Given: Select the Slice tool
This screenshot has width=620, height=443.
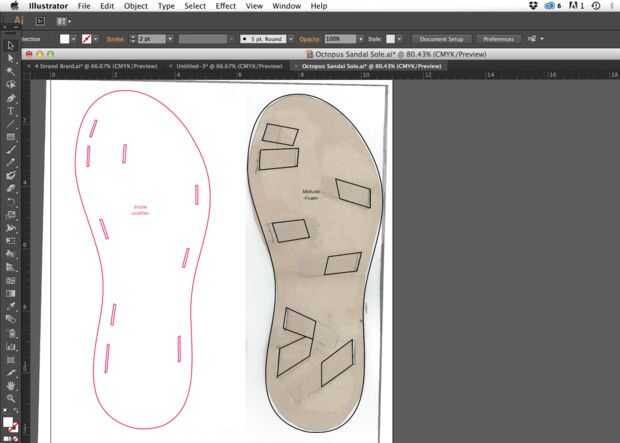Looking at the screenshot, I should 11,373.
